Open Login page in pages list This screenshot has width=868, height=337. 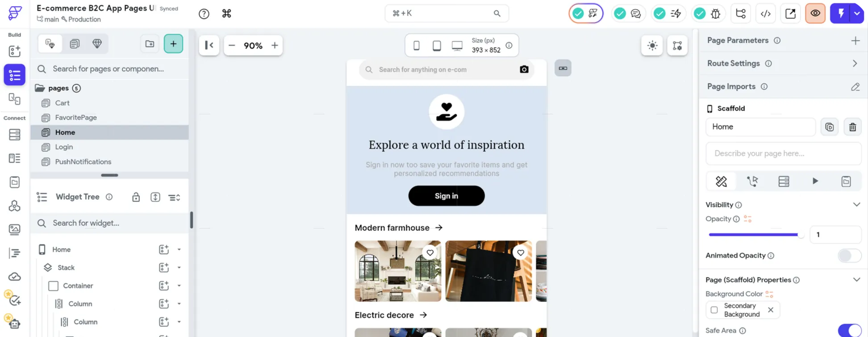click(110, 147)
